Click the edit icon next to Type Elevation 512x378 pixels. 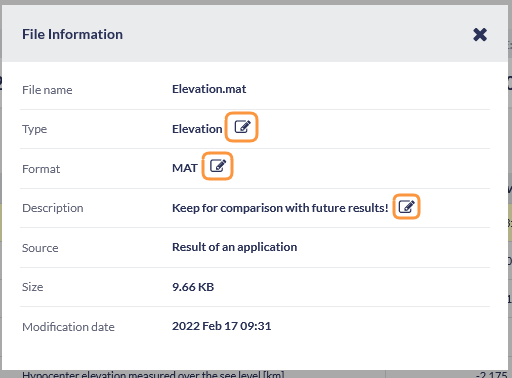(x=242, y=127)
